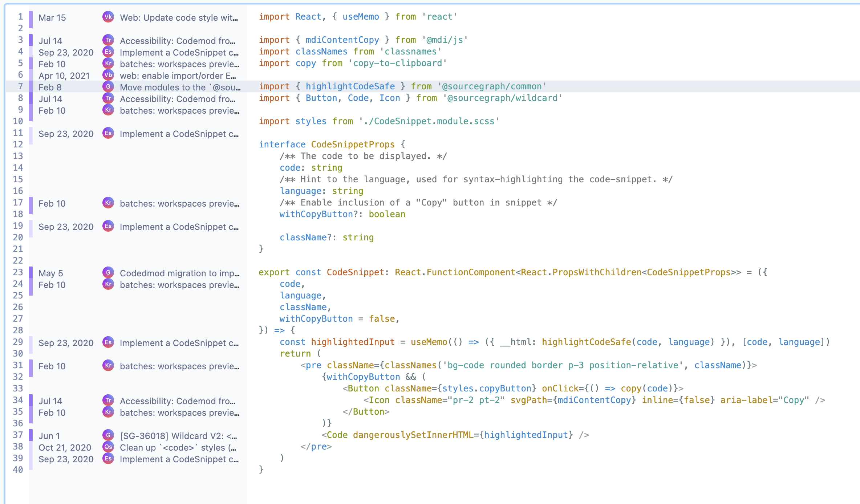This screenshot has height=504, width=860.
Task: Open commit 'Codedmod migration to imp...'
Action: [x=180, y=273]
